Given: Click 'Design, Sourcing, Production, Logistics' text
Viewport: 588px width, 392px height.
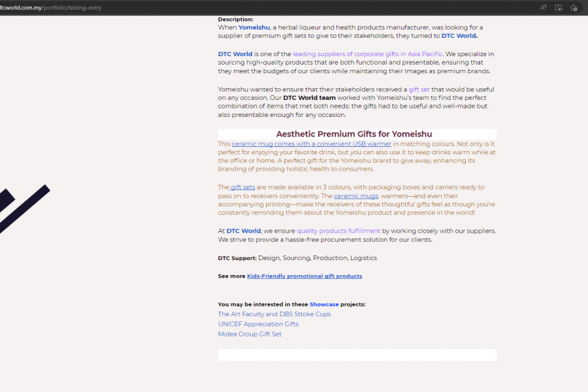Looking at the screenshot, I should pos(318,258).
